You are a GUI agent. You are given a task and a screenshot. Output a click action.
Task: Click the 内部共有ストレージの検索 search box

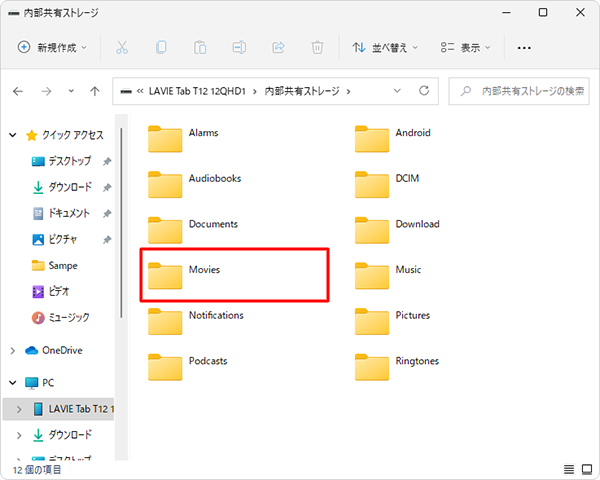(x=518, y=91)
